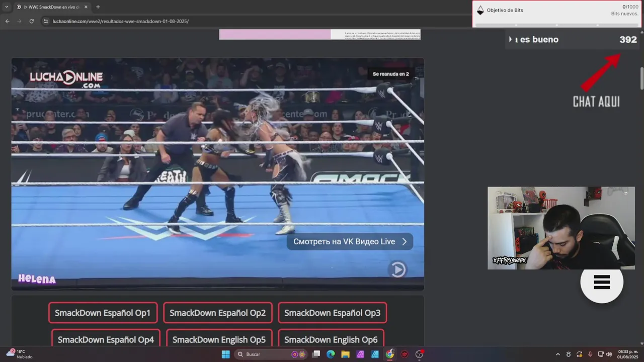Image resolution: width=644 pixels, height=362 pixels.
Task: Go back with the browser back arrow
Action: tap(7, 21)
